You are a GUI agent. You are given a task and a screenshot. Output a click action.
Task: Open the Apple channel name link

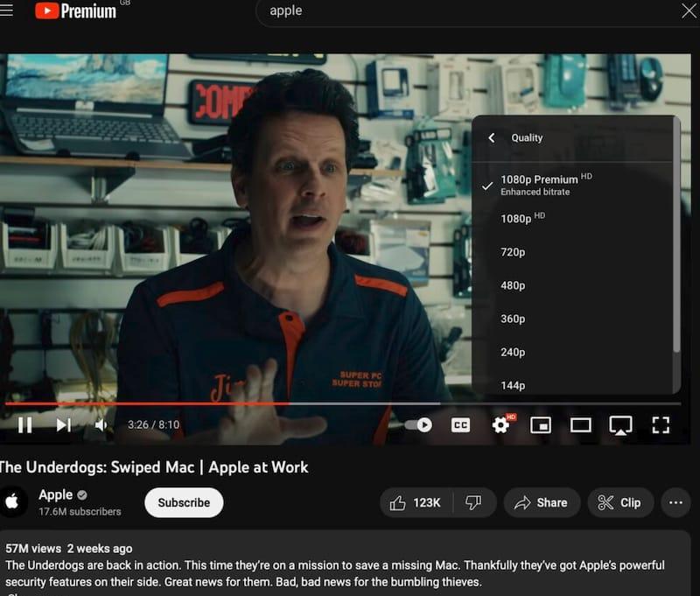(55, 494)
